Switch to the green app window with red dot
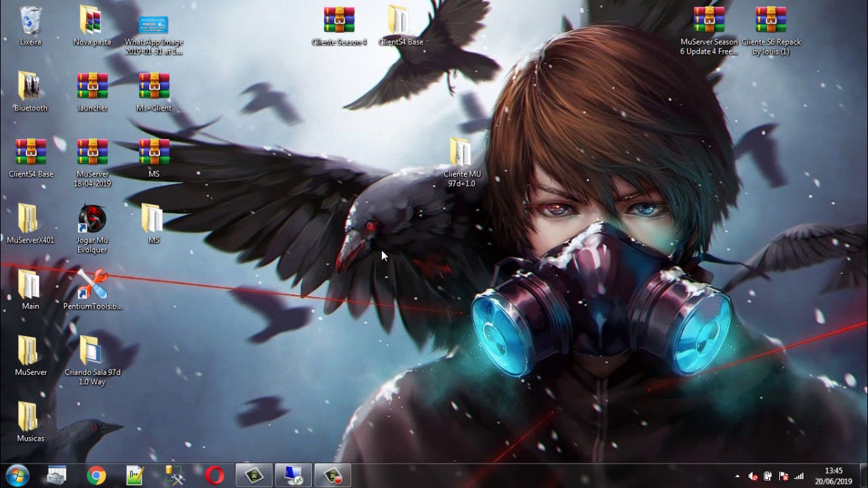 tap(333, 475)
